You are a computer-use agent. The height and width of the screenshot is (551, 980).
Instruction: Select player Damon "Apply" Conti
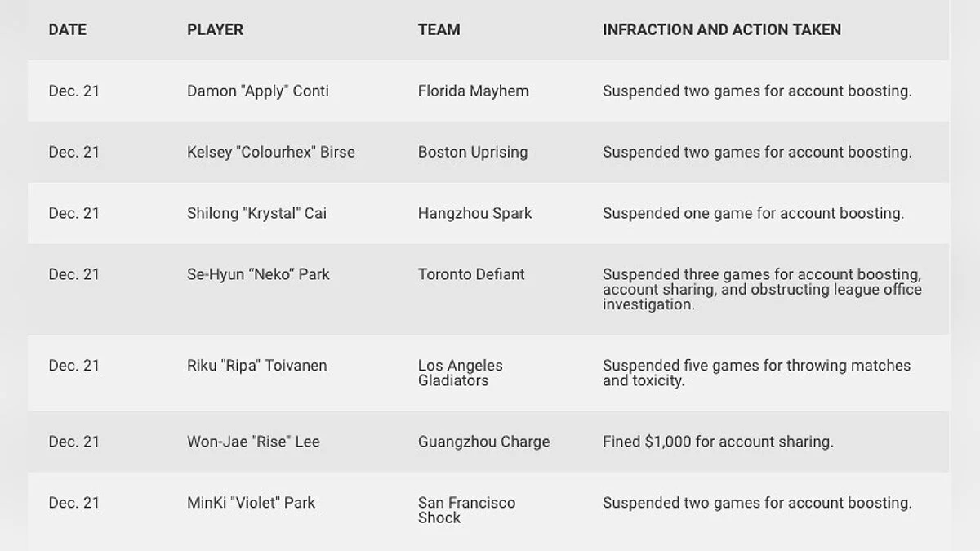(257, 91)
